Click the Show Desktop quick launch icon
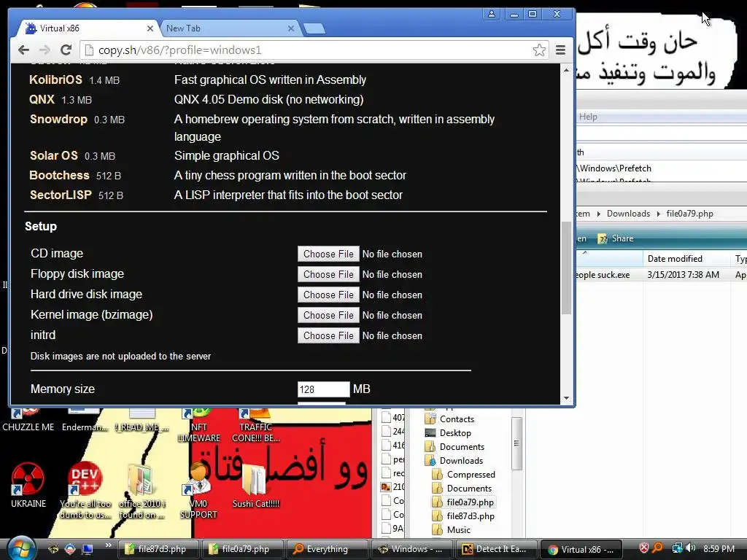Viewport: 747px width, 560px height. [x=88, y=549]
